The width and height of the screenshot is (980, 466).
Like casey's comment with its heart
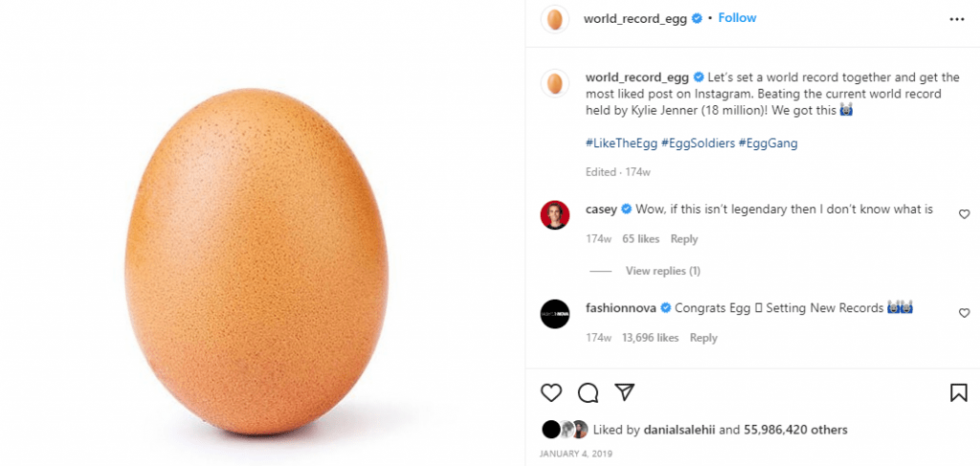(x=964, y=214)
